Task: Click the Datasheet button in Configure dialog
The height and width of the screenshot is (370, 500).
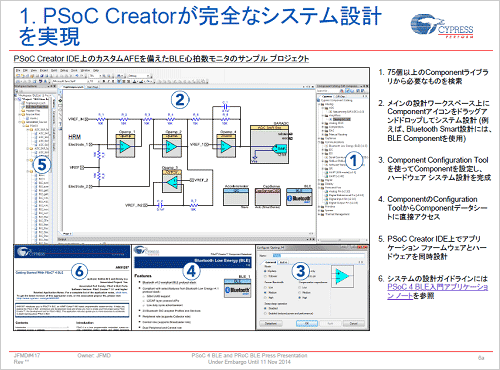Action: 271,323
